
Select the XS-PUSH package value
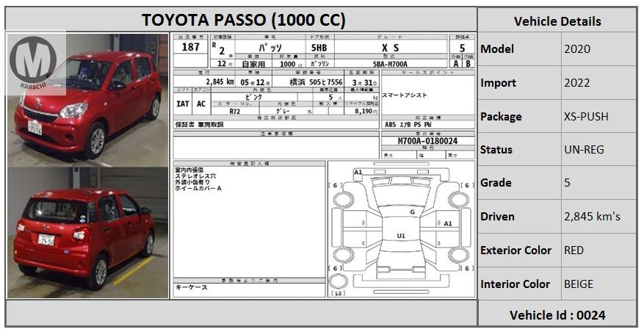tap(586, 116)
